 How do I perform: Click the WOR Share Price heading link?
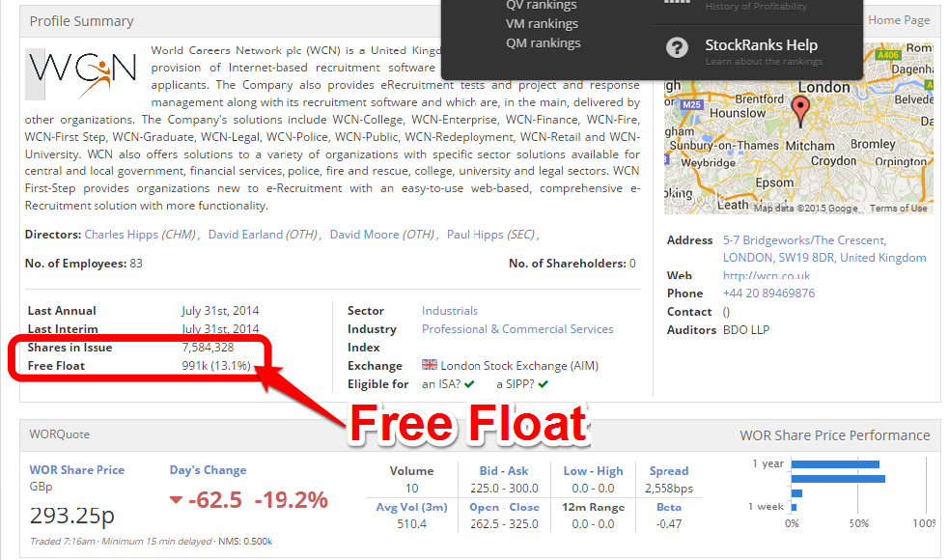pos(77,470)
